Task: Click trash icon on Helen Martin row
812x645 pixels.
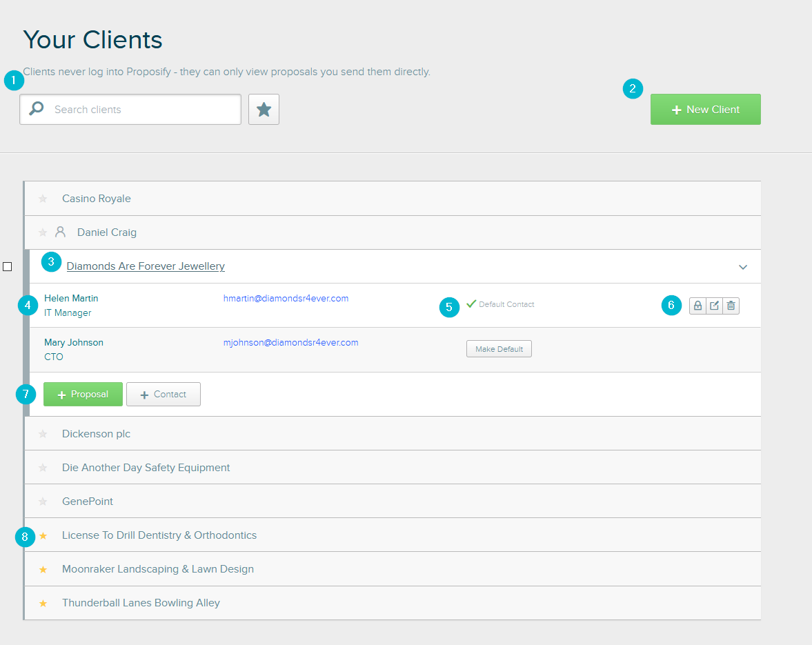Action: click(731, 306)
